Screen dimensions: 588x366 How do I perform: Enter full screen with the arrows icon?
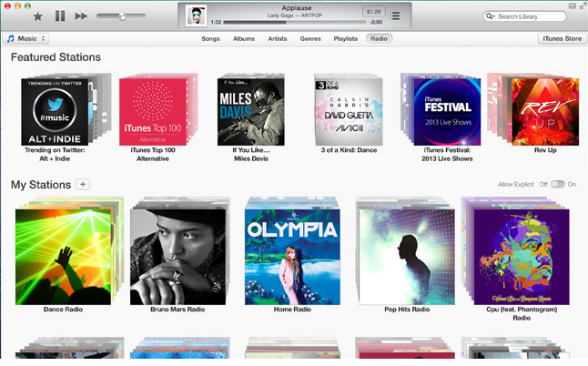[583, 6]
